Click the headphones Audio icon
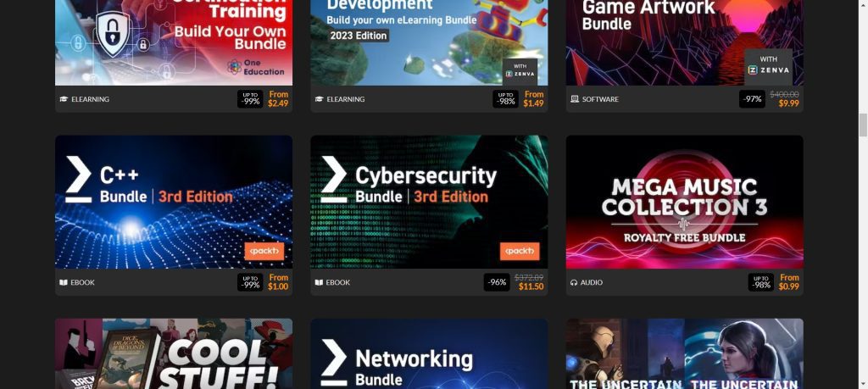Viewport: 868px width, 389px height. [574, 282]
